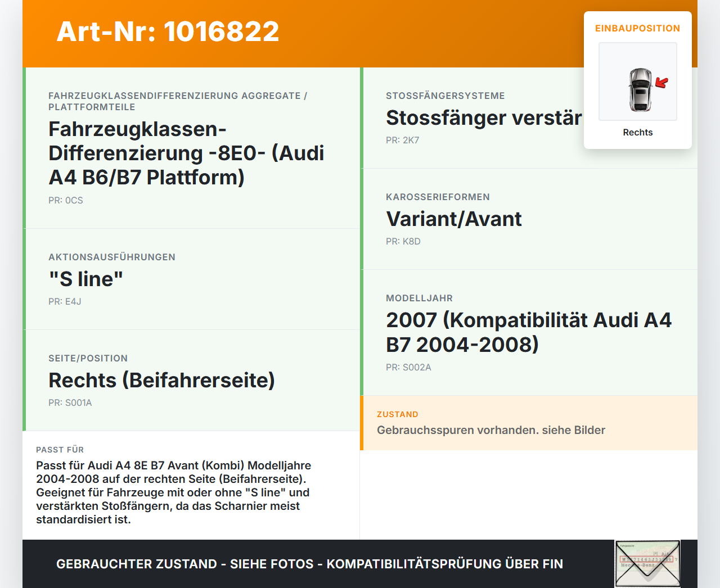Click the PR: 2K7 code value
This screenshot has height=588, width=720.
pyautogui.click(x=402, y=140)
